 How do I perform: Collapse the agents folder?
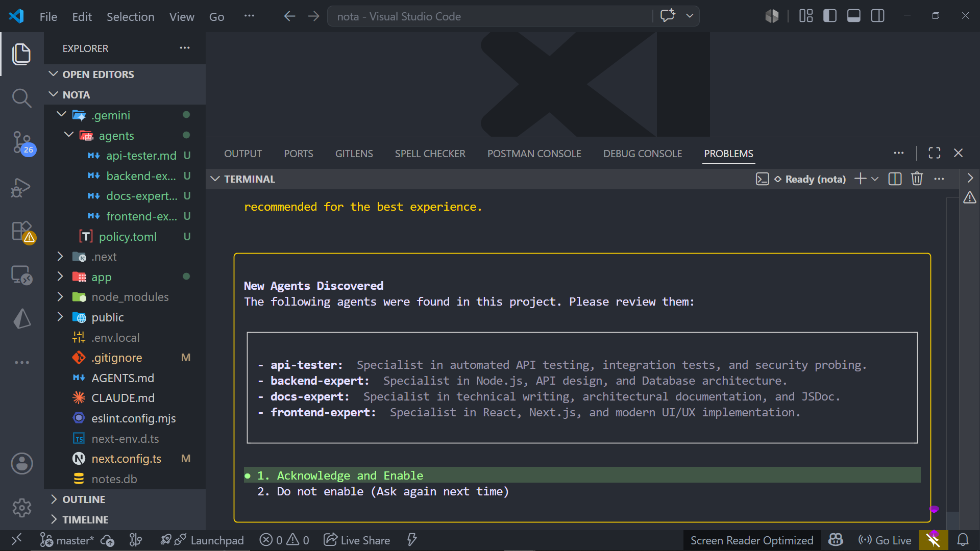69,135
